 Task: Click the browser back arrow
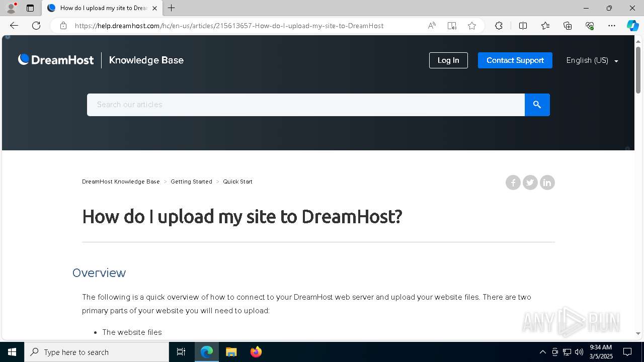click(x=14, y=26)
